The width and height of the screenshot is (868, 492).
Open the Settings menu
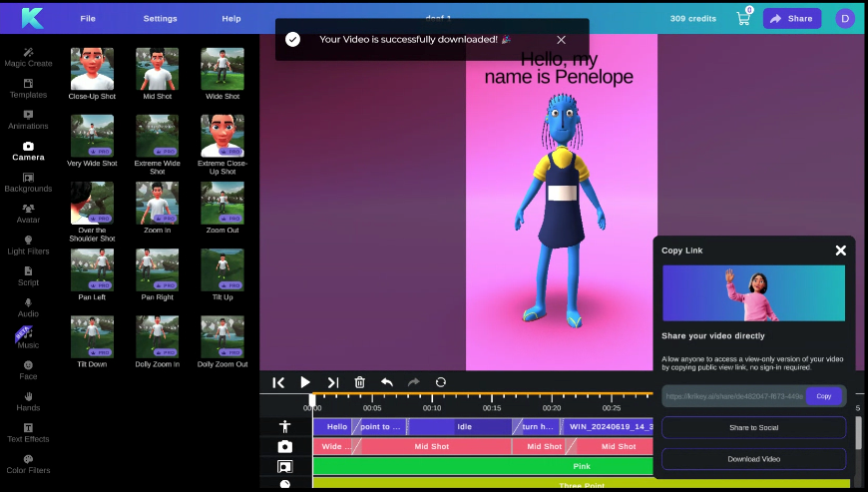(x=160, y=18)
